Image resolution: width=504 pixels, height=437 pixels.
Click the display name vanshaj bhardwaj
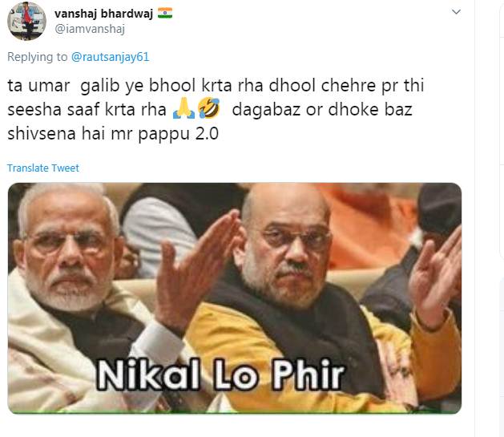(103, 14)
